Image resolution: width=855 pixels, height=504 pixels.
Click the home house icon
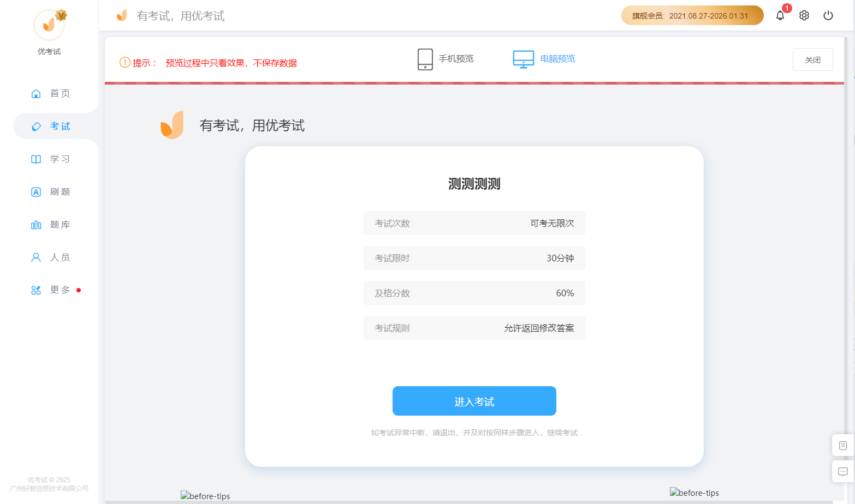pos(36,94)
